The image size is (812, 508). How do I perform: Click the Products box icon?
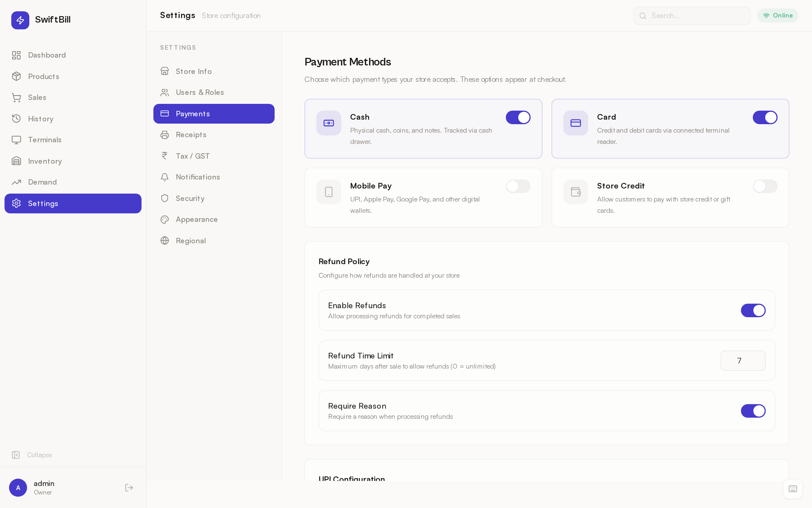(16, 76)
